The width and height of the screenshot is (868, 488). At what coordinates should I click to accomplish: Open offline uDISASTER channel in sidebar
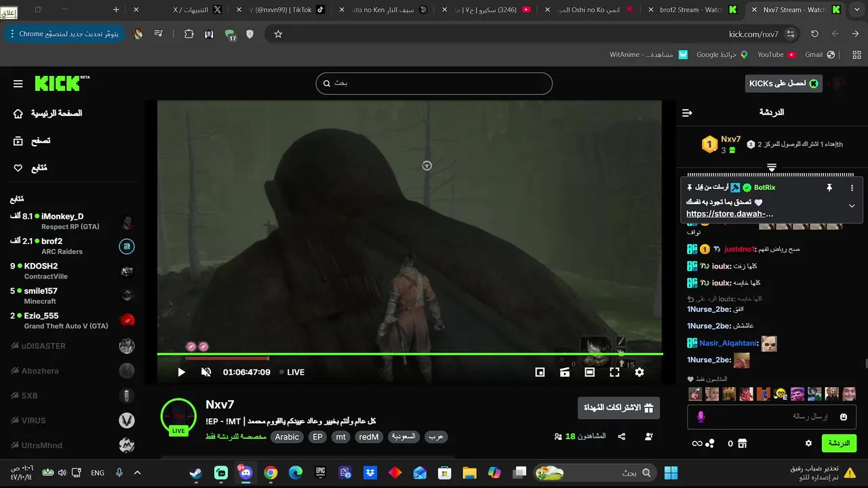[73, 346]
